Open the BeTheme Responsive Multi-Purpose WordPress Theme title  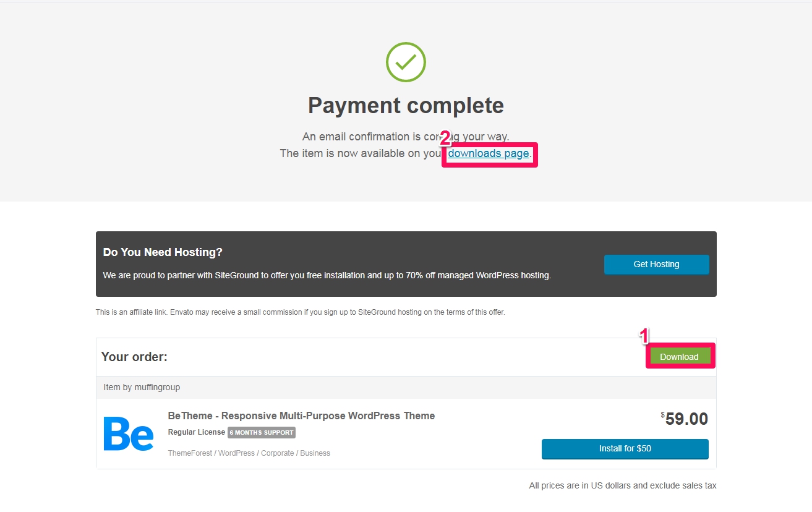click(301, 416)
